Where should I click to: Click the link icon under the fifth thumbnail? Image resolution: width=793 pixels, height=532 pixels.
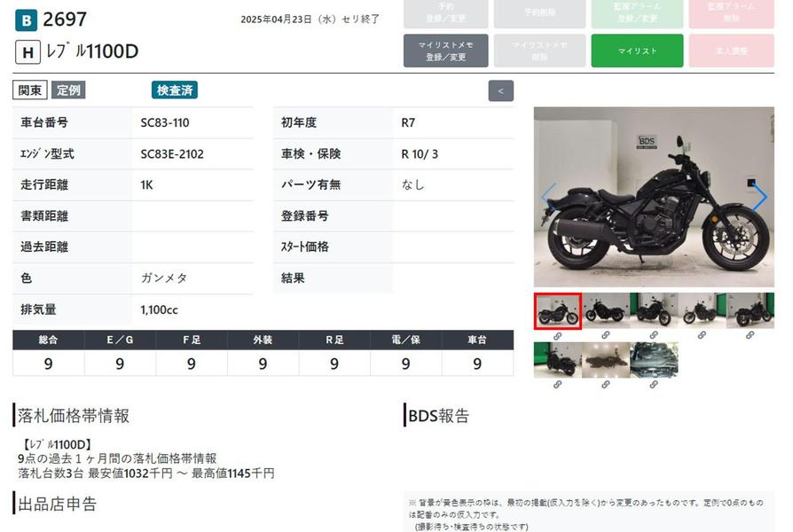coord(750,336)
